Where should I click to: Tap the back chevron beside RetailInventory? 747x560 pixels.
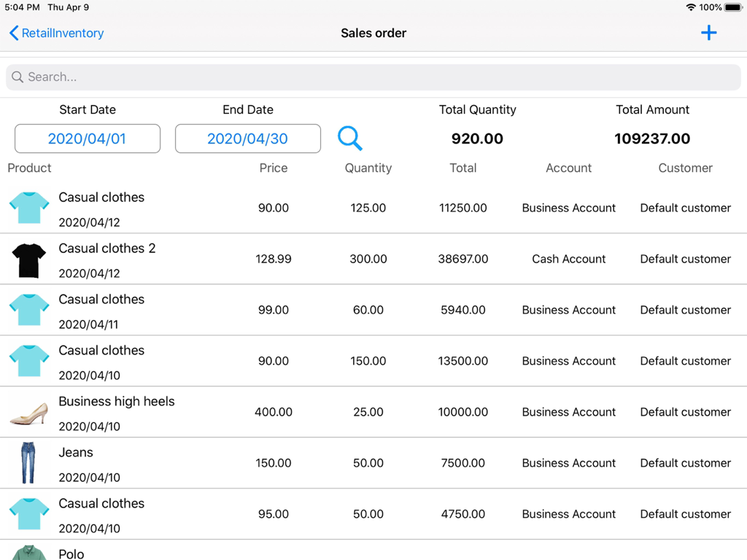tap(12, 33)
